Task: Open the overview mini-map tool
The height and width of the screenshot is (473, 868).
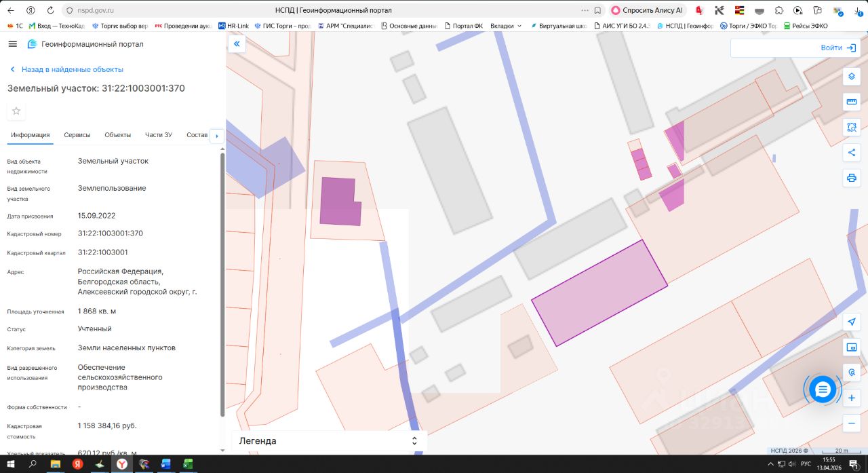Action: pos(852,347)
